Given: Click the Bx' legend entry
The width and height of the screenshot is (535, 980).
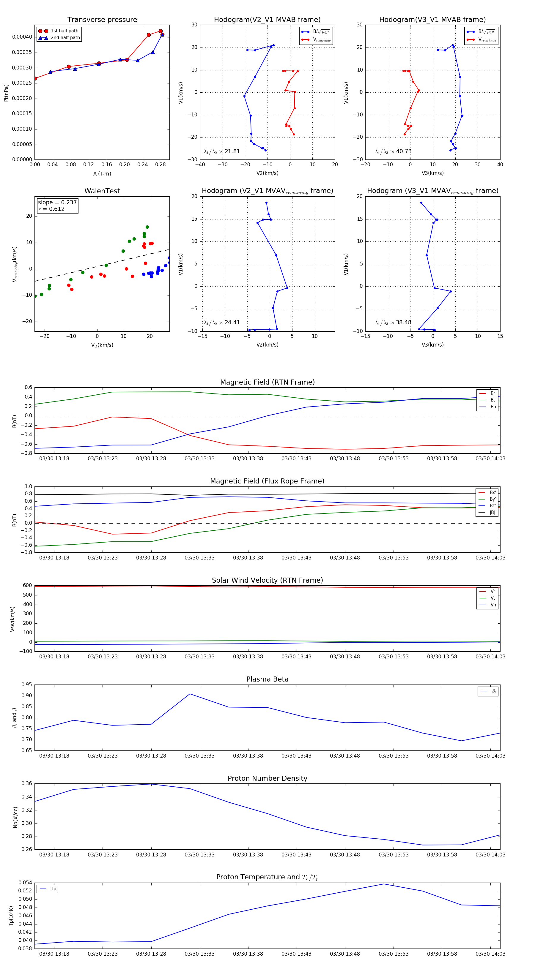Looking at the screenshot, I should click(487, 493).
